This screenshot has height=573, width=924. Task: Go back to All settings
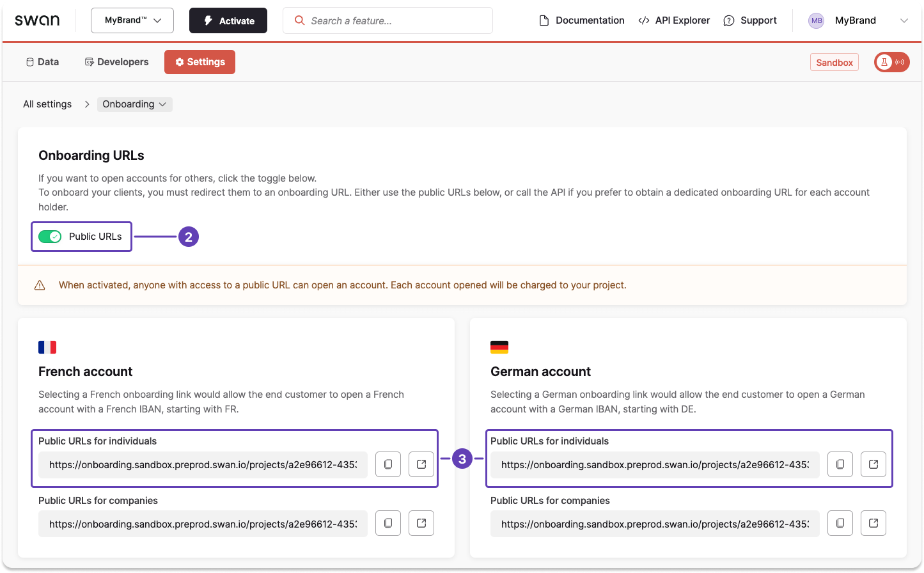coord(47,104)
